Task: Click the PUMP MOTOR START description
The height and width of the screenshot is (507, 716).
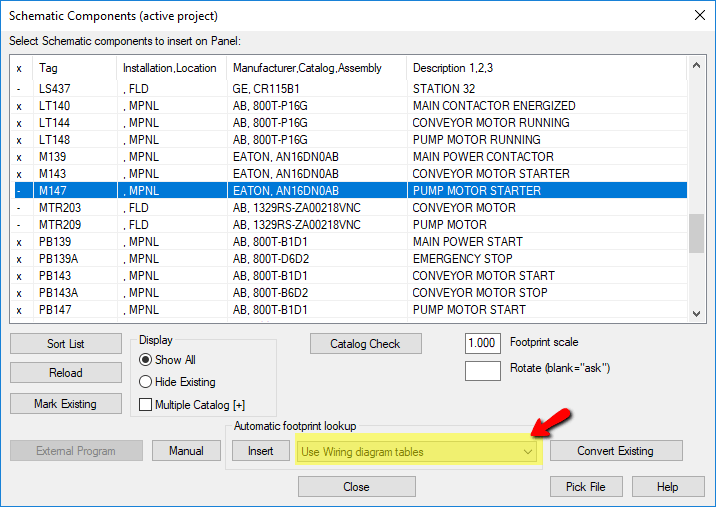Action: (469, 310)
